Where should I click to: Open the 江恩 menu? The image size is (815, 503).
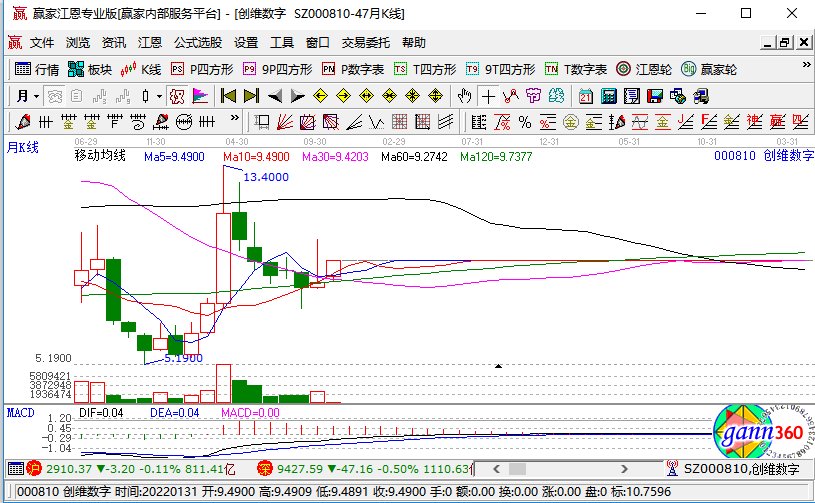(x=150, y=43)
